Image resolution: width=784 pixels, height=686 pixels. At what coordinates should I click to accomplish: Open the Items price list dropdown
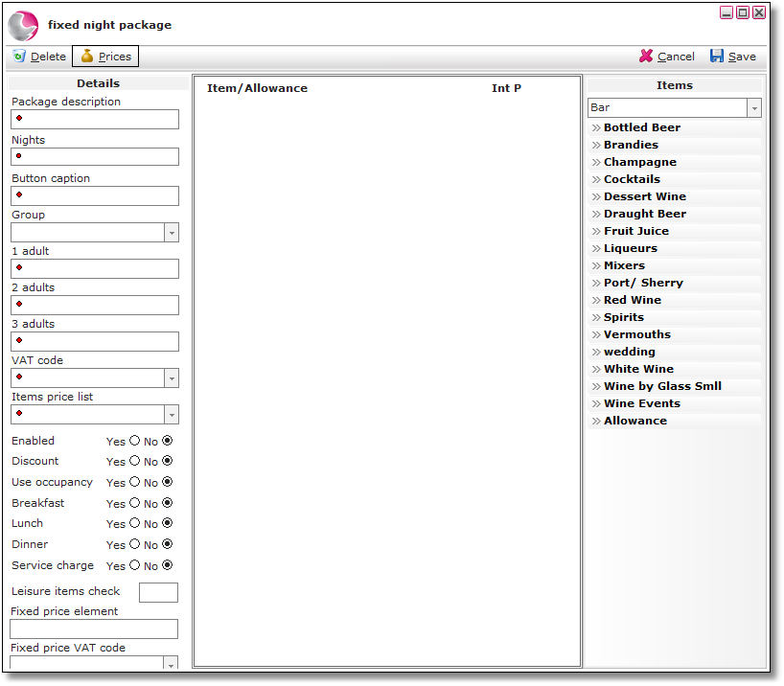172,415
